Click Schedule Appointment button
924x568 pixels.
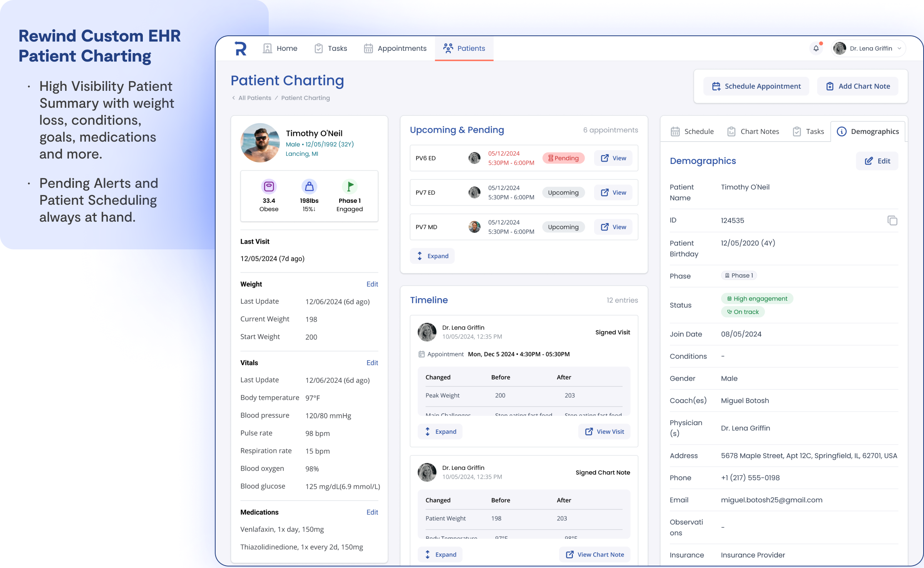pos(756,86)
